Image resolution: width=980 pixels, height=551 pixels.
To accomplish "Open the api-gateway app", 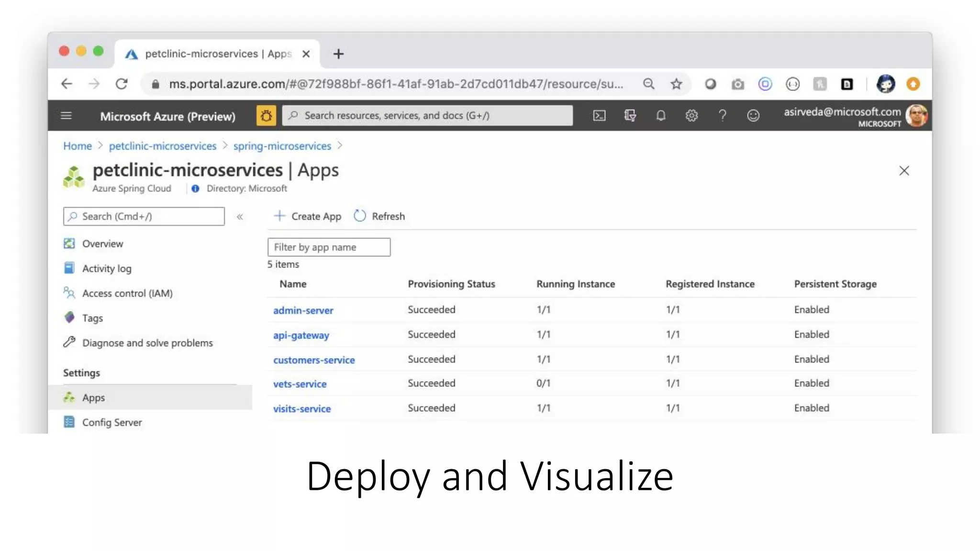I will (301, 335).
